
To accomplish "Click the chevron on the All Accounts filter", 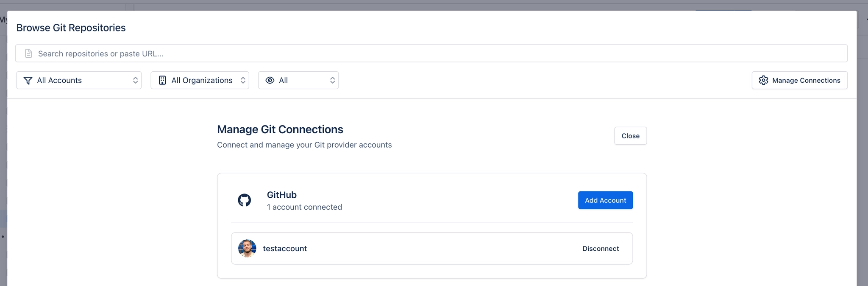I will tap(136, 80).
